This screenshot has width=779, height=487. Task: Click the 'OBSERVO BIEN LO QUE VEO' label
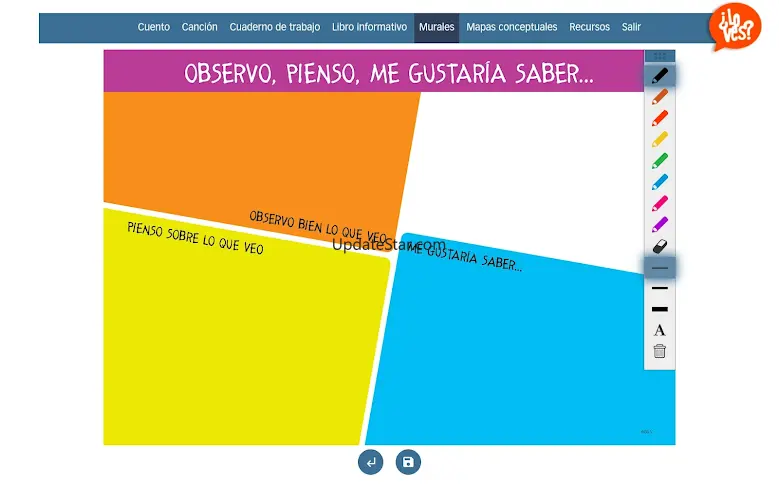click(x=318, y=226)
